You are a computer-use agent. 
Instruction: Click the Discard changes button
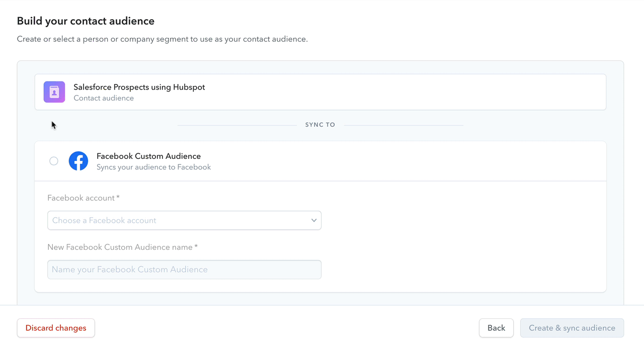point(56,328)
